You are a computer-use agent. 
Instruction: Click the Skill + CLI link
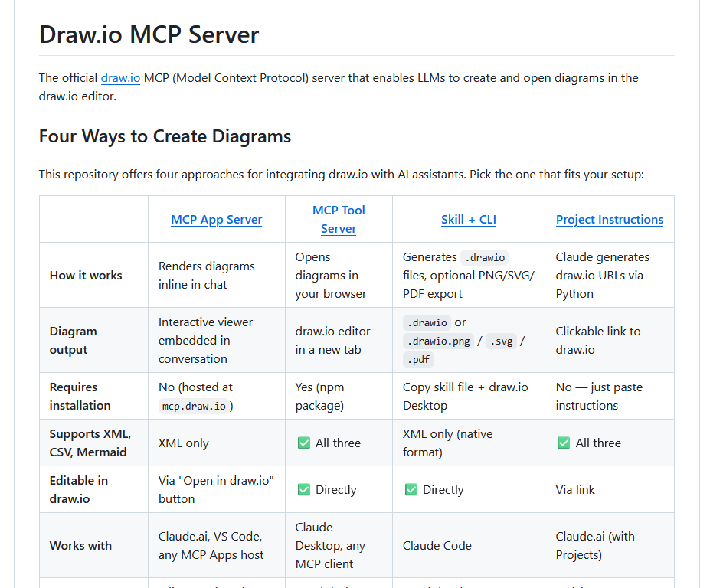tap(468, 220)
